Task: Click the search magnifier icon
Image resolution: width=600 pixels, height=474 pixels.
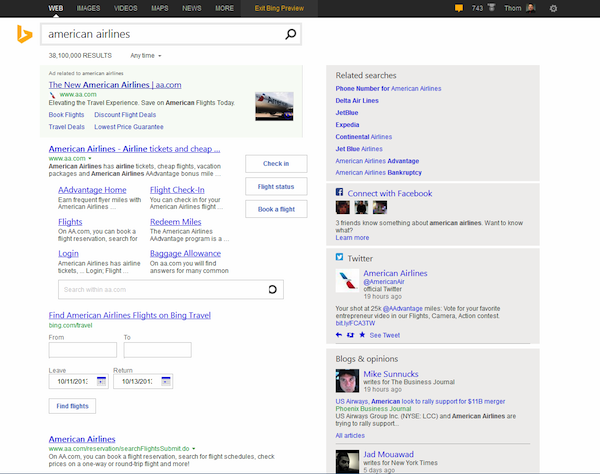Action: [291, 35]
